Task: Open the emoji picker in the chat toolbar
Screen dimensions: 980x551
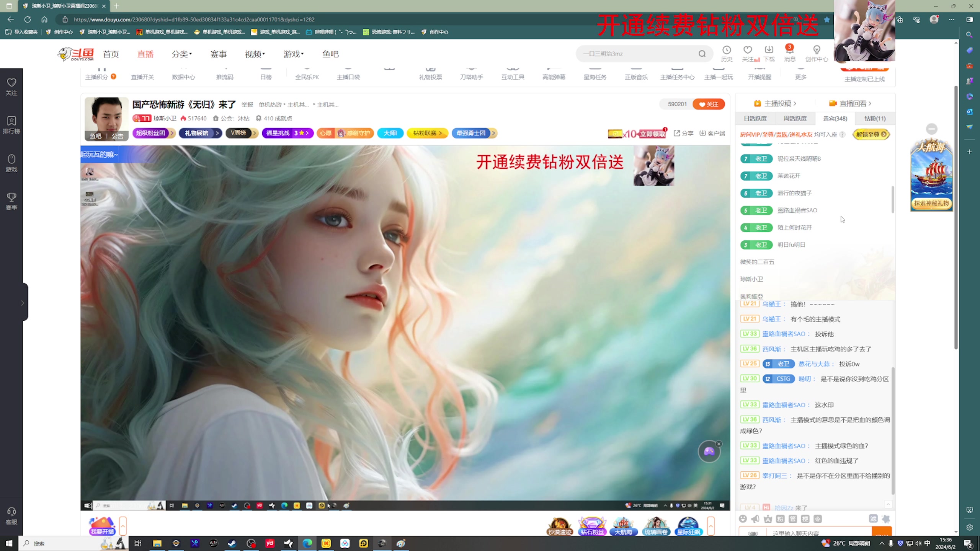Action: click(743, 519)
